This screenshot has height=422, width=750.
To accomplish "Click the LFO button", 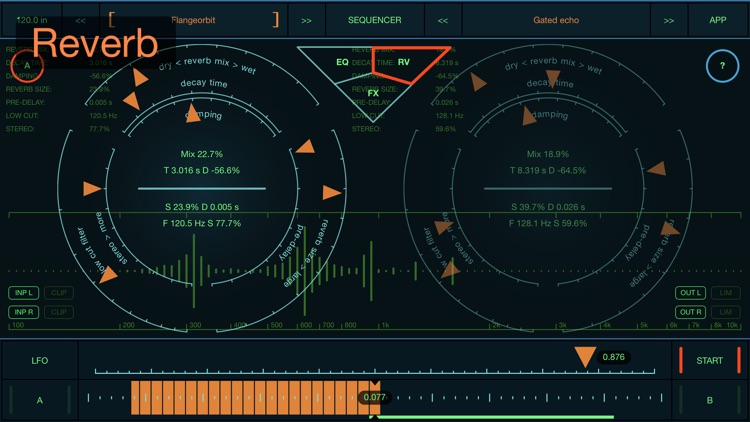I will [x=40, y=360].
